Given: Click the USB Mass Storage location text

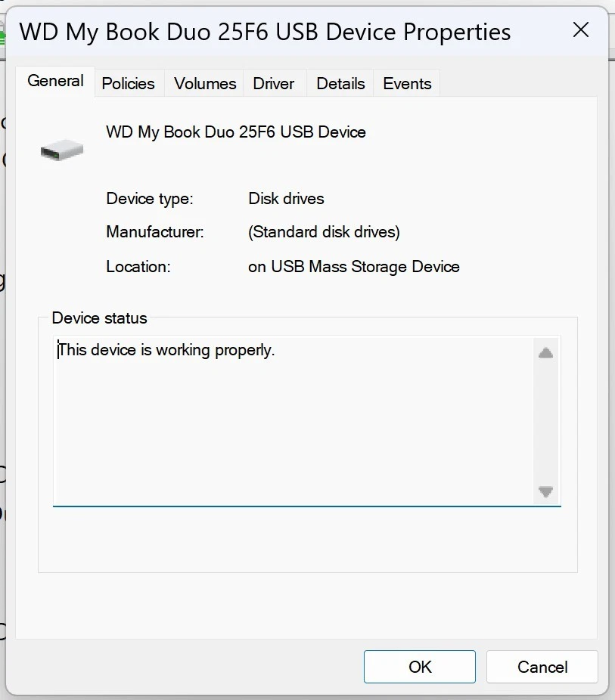Looking at the screenshot, I should (353, 266).
